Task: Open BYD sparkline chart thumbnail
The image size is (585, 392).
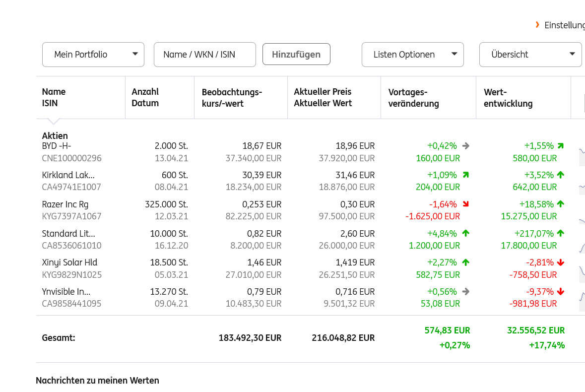Action: 582,151
